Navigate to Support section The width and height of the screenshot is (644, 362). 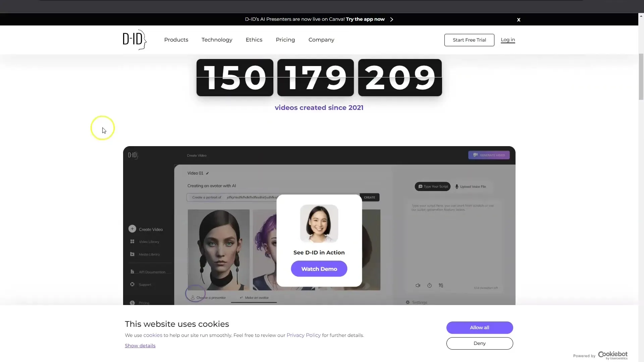pos(145,284)
